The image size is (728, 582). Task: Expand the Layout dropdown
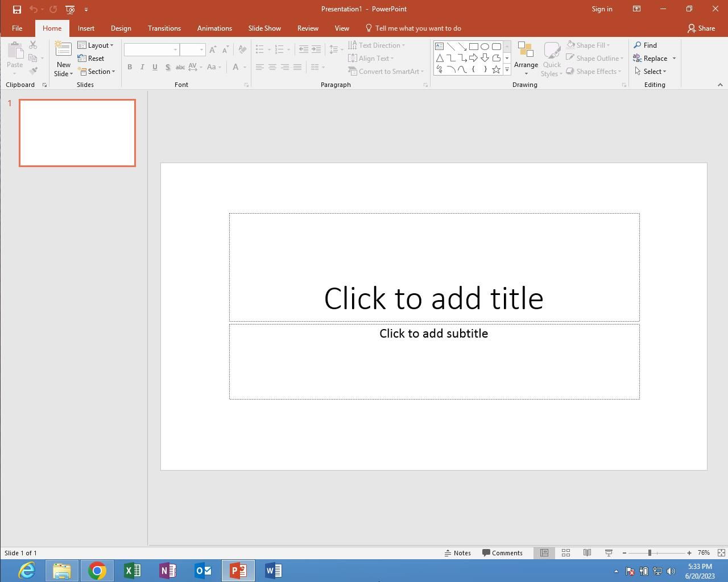point(96,45)
